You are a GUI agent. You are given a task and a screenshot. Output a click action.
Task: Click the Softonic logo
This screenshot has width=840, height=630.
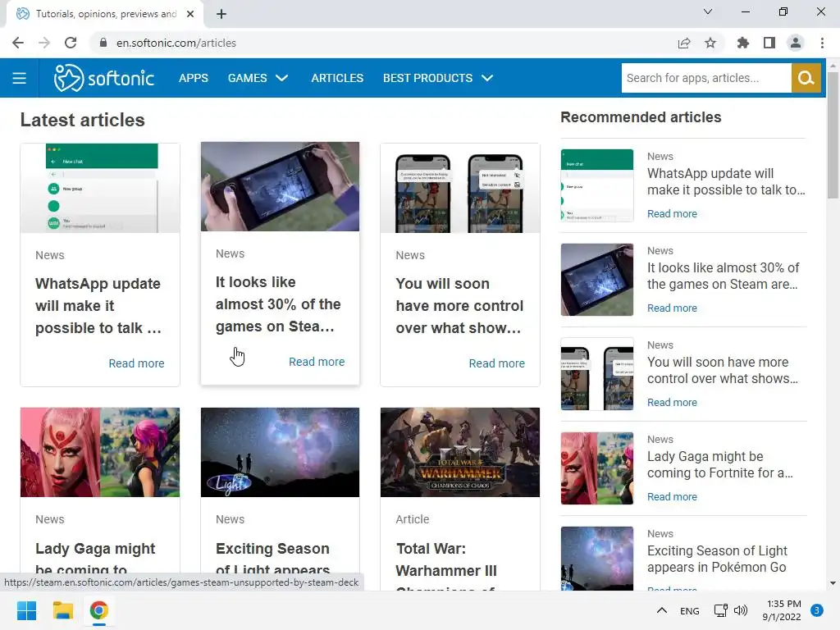(104, 78)
